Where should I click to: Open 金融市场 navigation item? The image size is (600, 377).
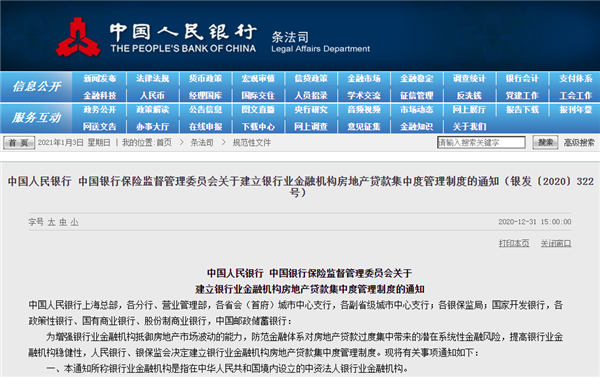(x=364, y=78)
